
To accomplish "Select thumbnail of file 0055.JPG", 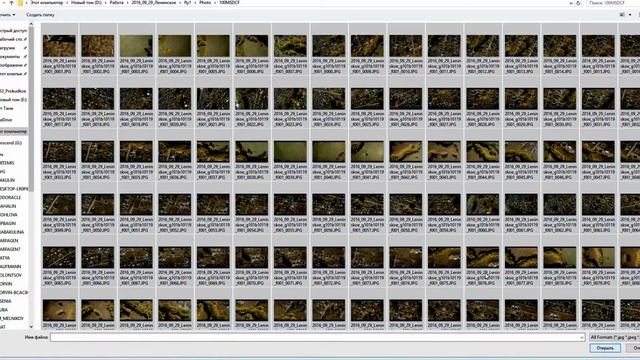I will pos(290,204).
